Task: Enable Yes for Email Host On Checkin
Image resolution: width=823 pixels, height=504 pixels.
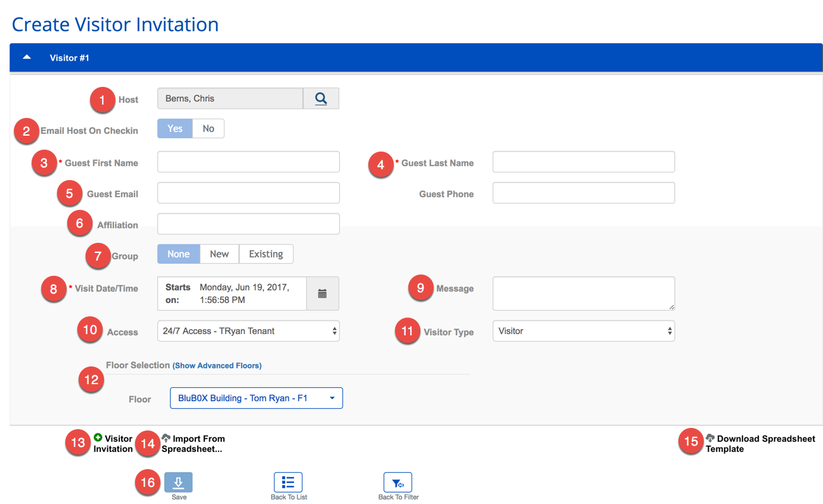Action: pos(174,128)
